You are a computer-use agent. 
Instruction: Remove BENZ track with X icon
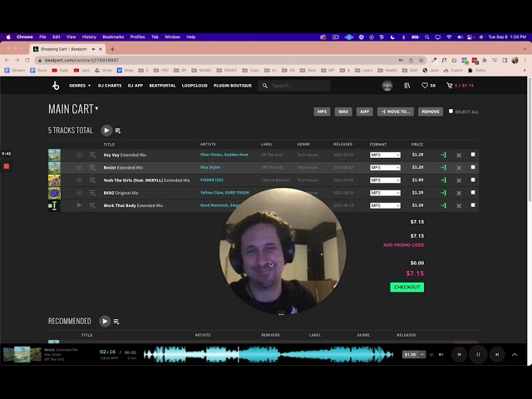(459, 193)
